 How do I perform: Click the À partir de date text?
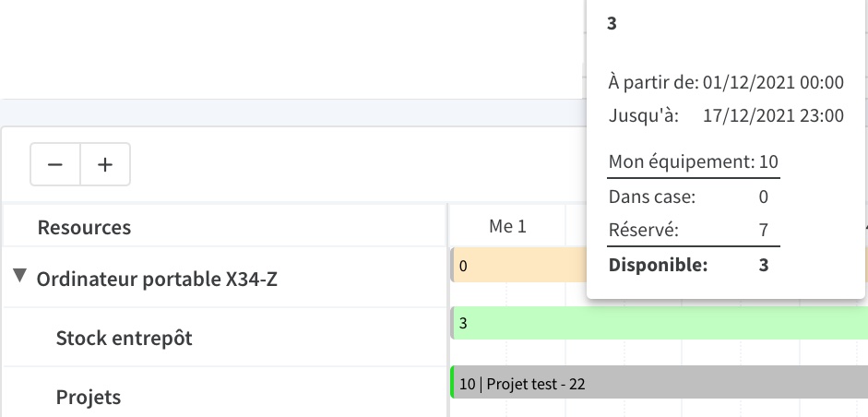tap(773, 82)
